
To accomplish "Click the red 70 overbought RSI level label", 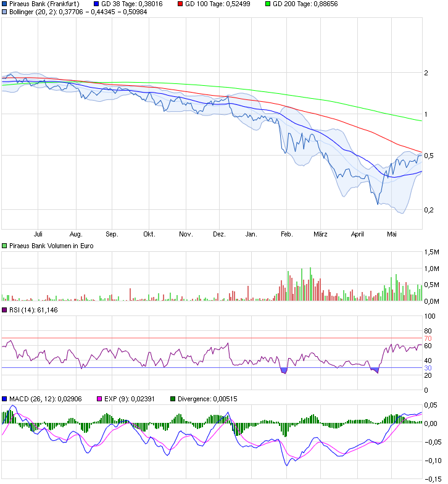I will 428,338.
